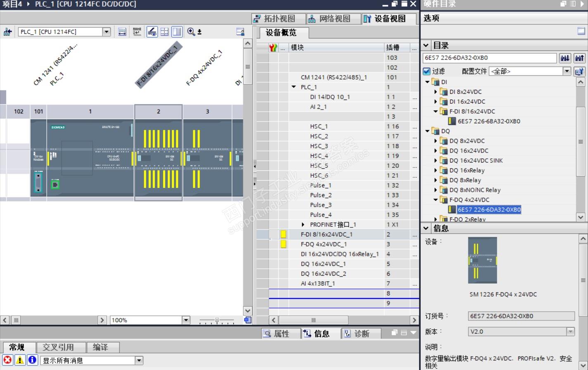Click the SM 1226 F-DQ device preview image
The image size is (588, 370).
(482, 260)
